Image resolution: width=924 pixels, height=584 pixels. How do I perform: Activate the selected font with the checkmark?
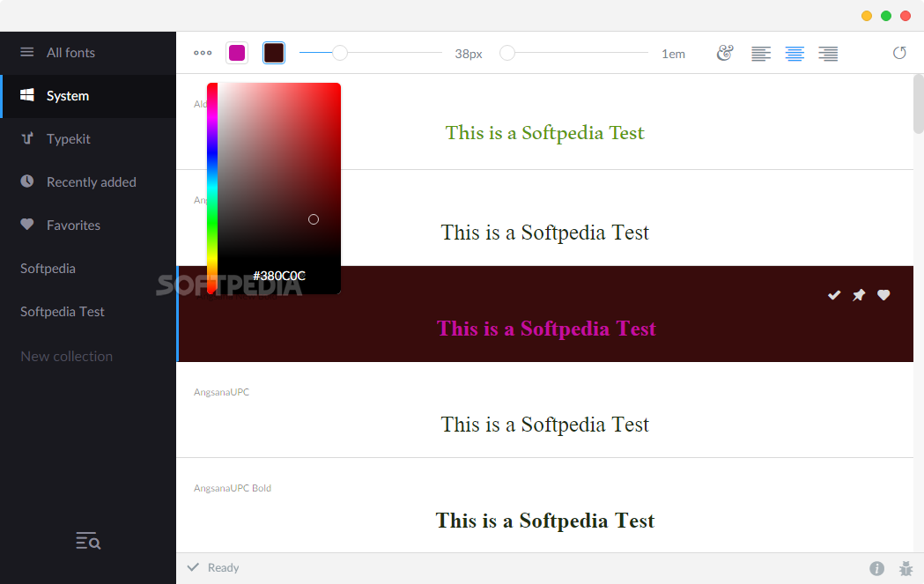pyautogui.click(x=834, y=295)
